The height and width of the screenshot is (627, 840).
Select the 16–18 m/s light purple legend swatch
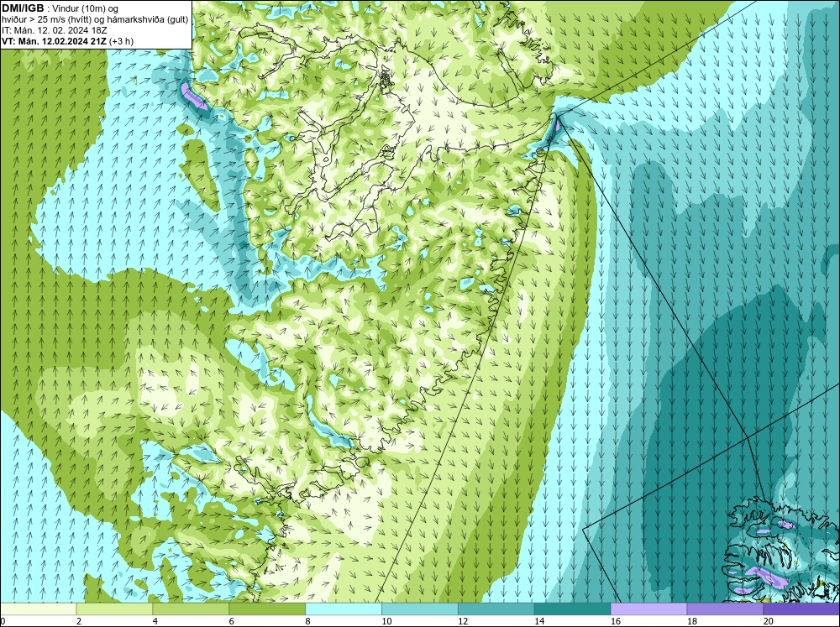click(648, 609)
